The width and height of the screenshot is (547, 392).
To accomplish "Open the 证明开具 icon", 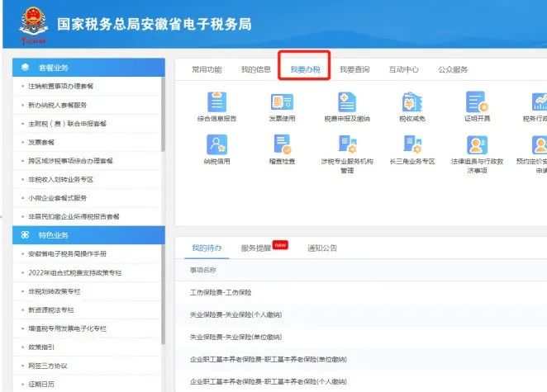I will coord(477,102).
